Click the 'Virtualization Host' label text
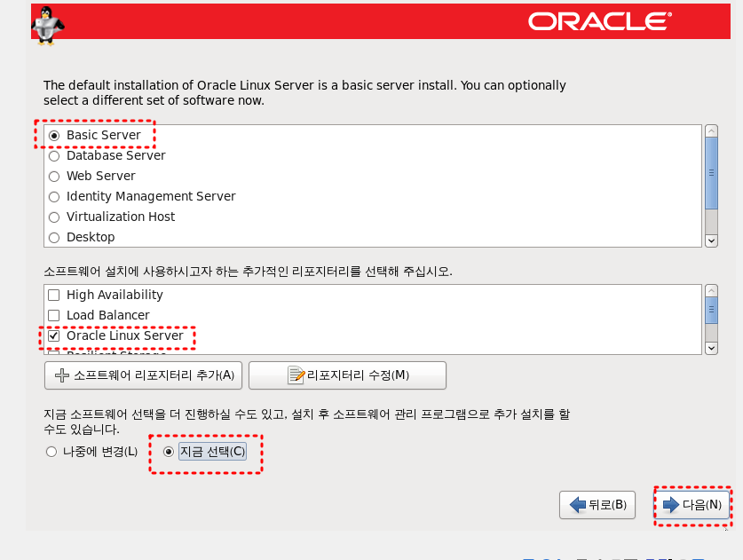This screenshot has height=560, width=743. pos(121,217)
